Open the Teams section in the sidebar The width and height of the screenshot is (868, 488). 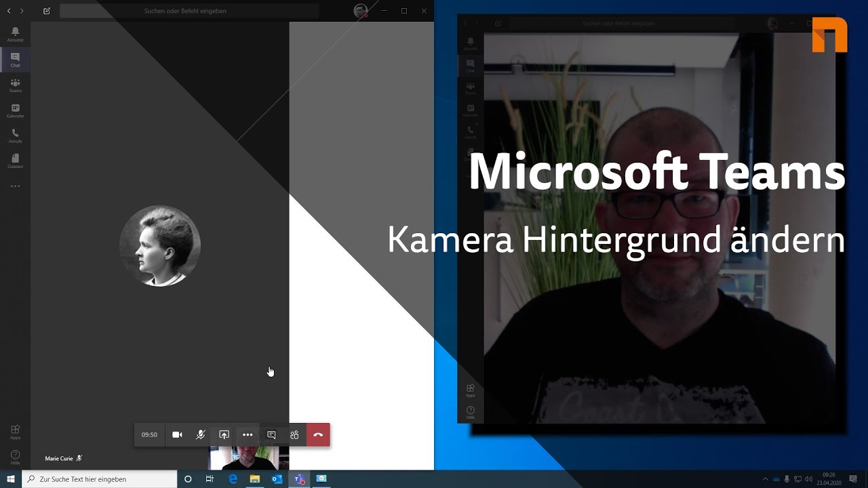[15, 85]
